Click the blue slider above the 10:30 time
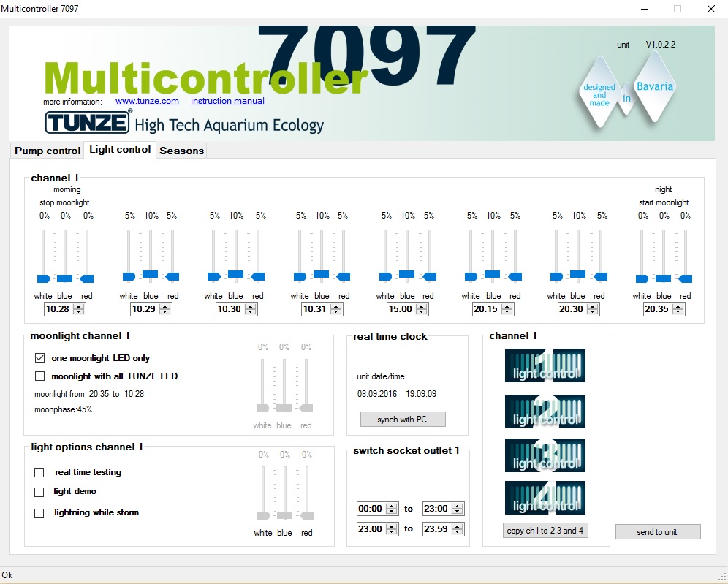728x584 pixels. coord(235,274)
